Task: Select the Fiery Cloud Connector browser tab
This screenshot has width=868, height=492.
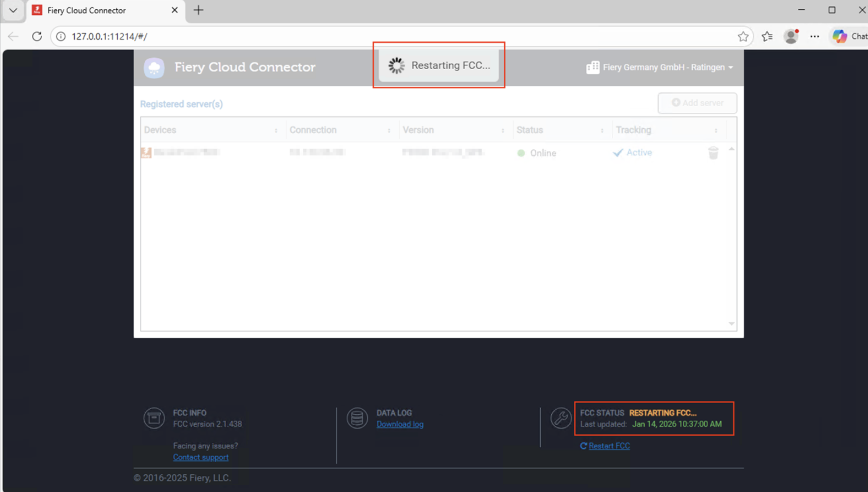Action: point(105,10)
